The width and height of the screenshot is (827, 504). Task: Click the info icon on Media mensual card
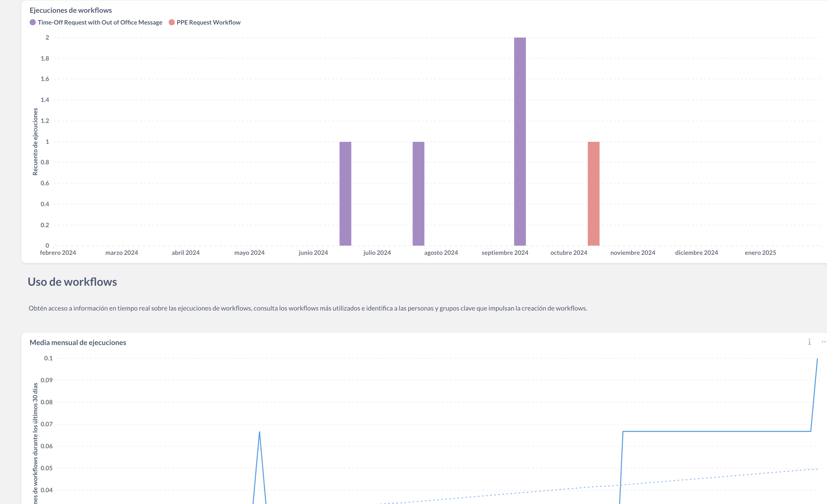click(809, 342)
